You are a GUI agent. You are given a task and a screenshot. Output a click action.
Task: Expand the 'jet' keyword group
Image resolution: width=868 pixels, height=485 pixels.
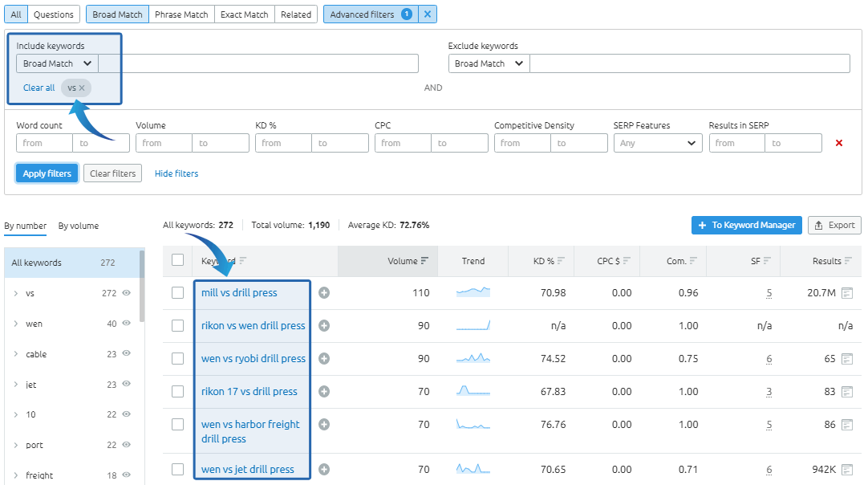[x=15, y=385]
